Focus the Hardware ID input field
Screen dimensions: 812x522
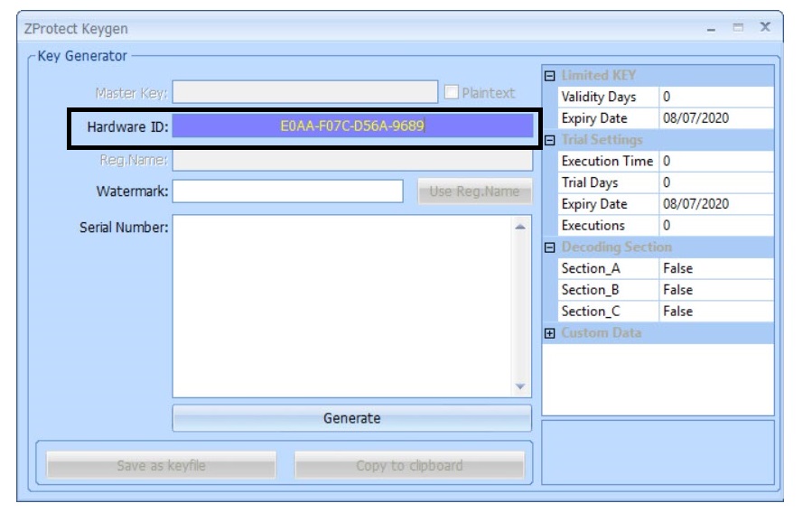click(352, 126)
